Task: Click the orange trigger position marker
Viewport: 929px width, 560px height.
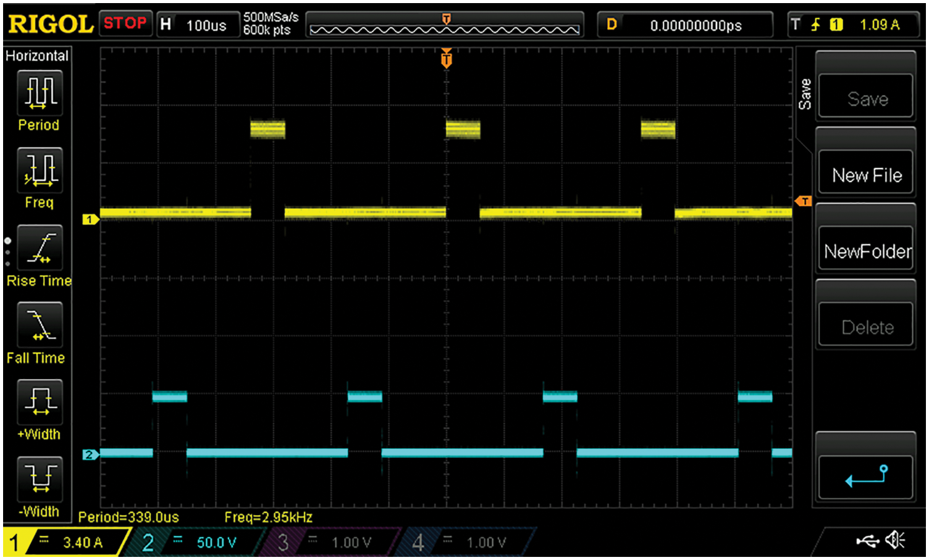Action: coord(446,59)
